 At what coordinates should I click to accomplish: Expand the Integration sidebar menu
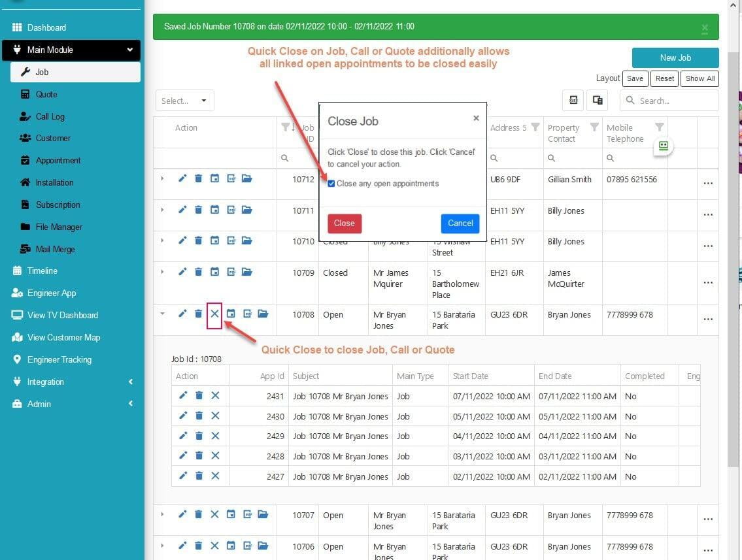tap(72, 382)
